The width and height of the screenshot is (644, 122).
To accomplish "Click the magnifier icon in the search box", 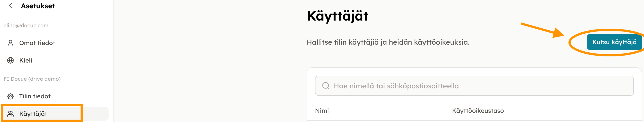I will pos(326,86).
